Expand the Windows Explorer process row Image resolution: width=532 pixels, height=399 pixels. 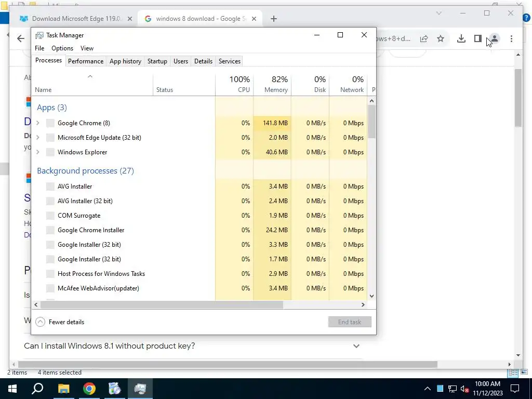click(x=38, y=152)
